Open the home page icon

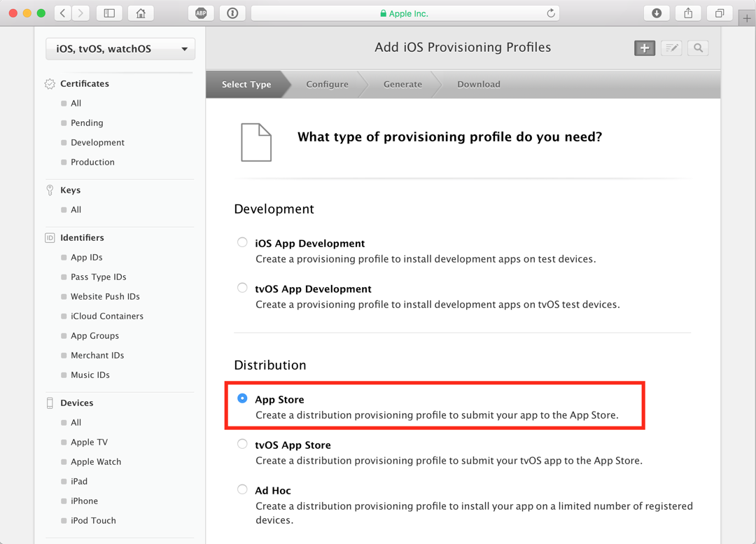(141, 13)
